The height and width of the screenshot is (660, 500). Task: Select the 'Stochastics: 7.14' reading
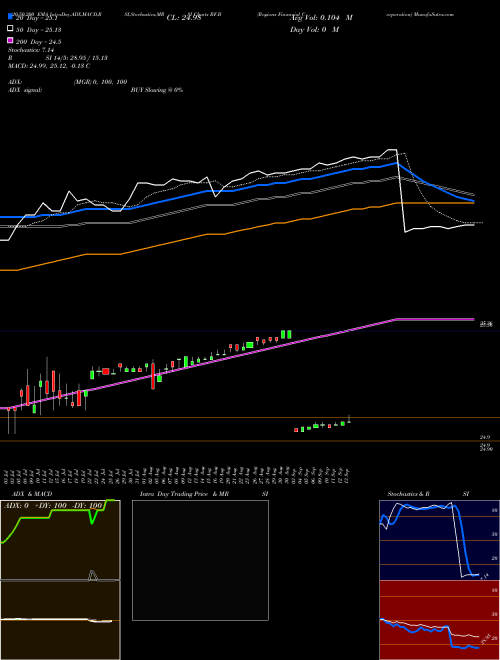coord(31,50)
